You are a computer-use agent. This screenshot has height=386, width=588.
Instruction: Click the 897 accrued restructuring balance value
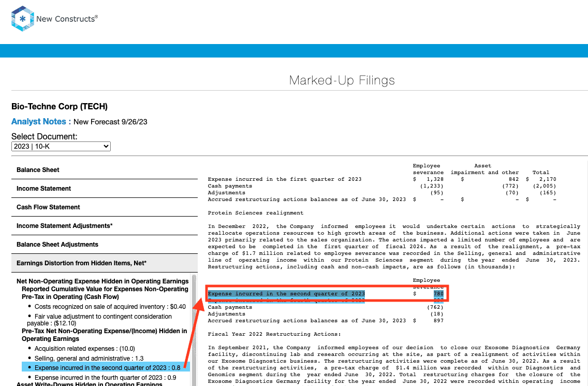438,321
